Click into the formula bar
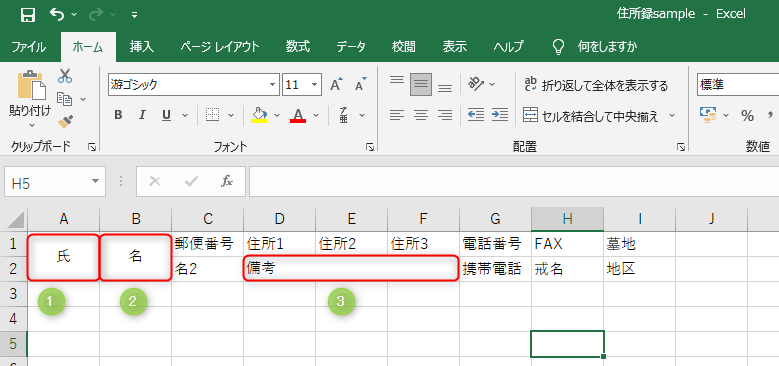Screen dimensions: 779x366 (514, 182)
